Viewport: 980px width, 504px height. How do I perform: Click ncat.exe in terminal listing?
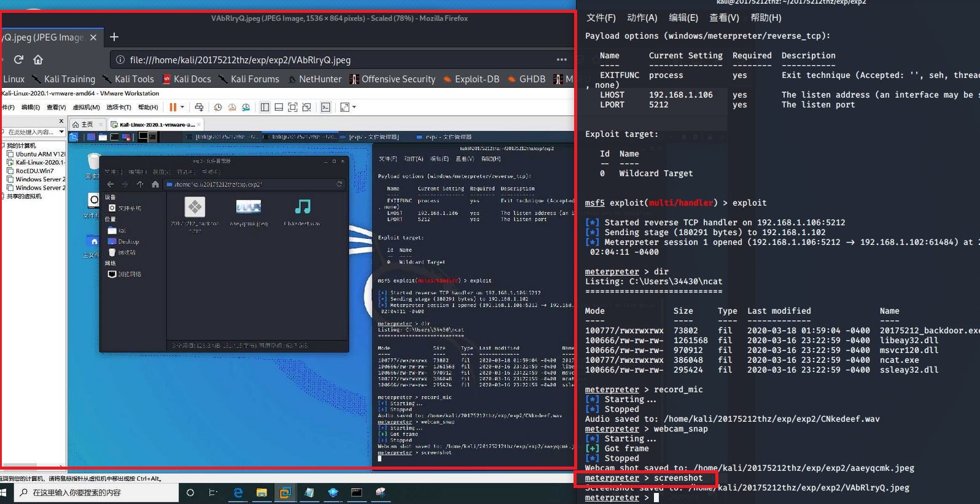point(900,360)
